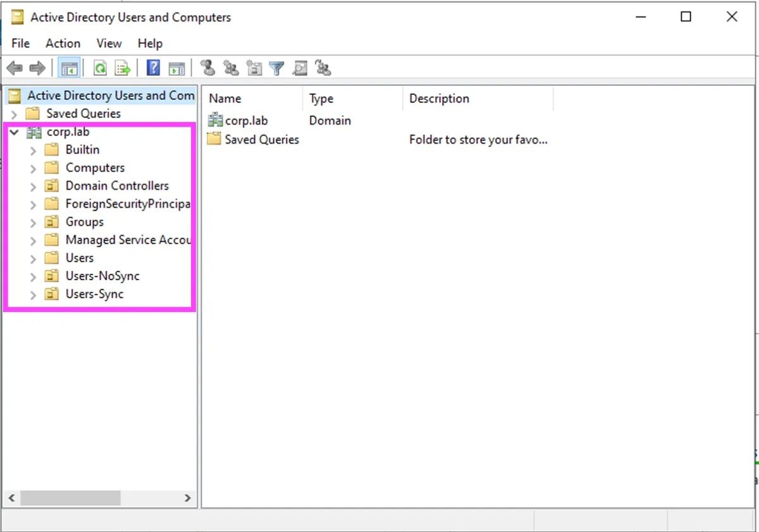Click the funnel Filter Options icon
Viewport: 759px width, 532px height.
click(x=276, y=68)
